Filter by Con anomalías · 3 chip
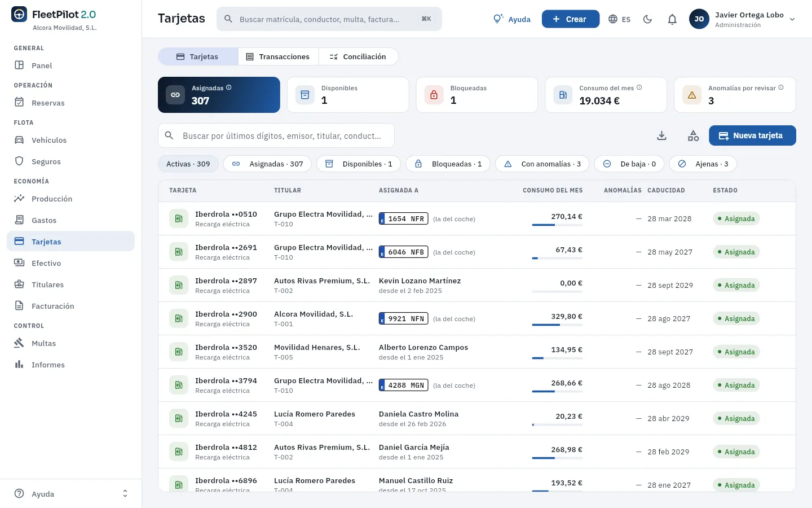Viewport: 812px width, 508px height. point(542,164)
